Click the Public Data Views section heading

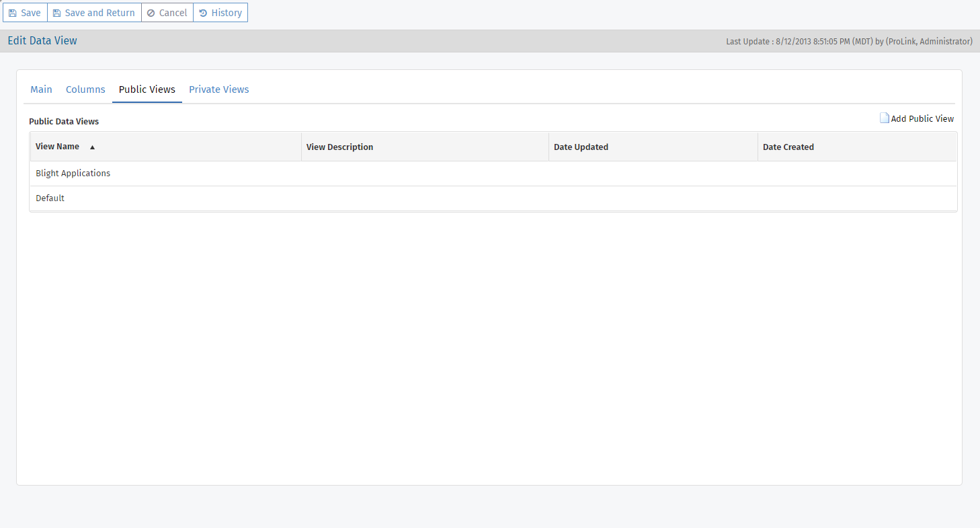[64, 122]
